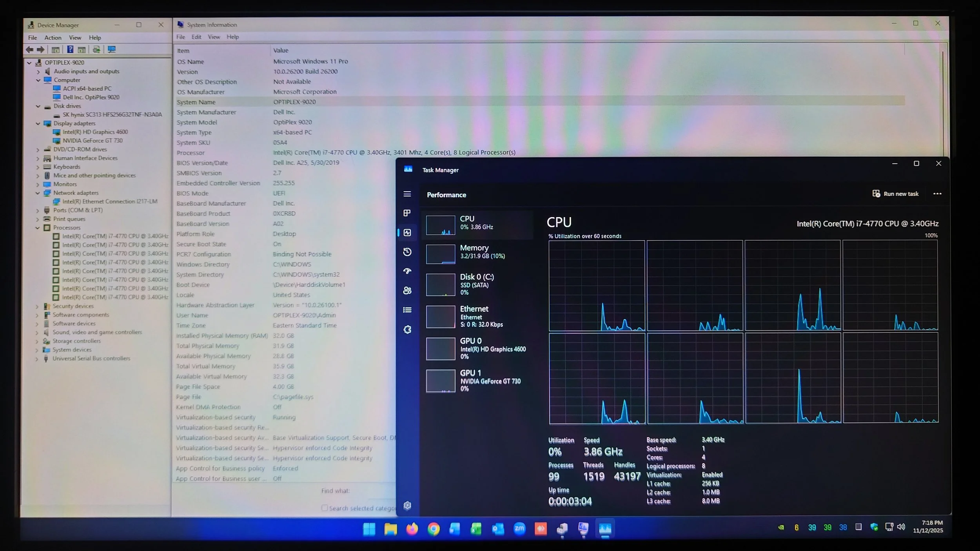The height and width of the screenshot is (551, 980).
Task: Open the Action menu in Device Manager
Action: pos(53,38)
